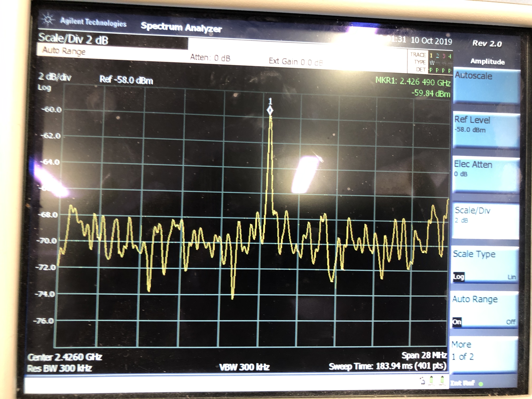Set Scale Type to Log
This screenshot has height=399, width=532.
[x=459, y=277]
